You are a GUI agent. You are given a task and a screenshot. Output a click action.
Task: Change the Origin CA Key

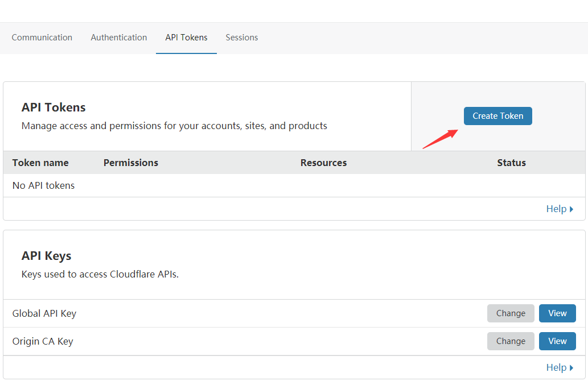click(x=511, y=341)
